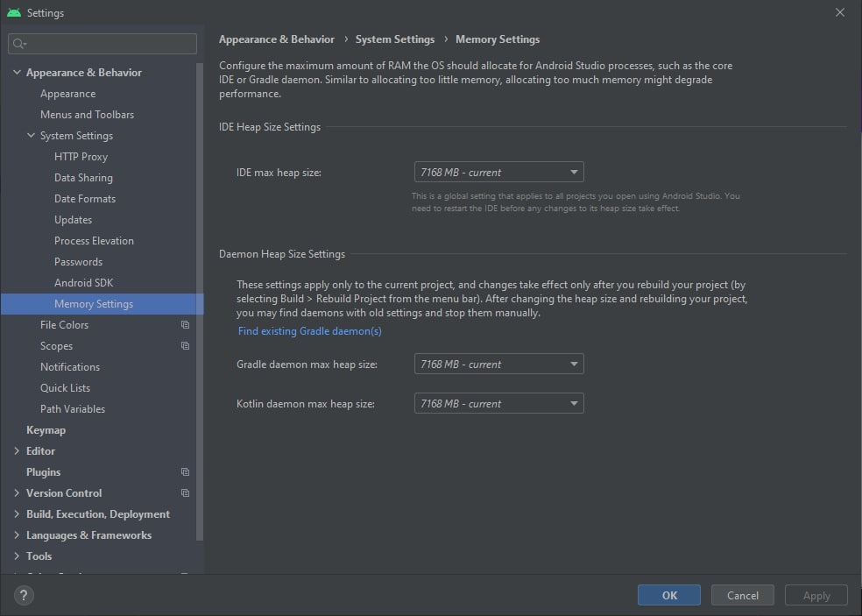Click the project-level icon beside Scopes

185,345
